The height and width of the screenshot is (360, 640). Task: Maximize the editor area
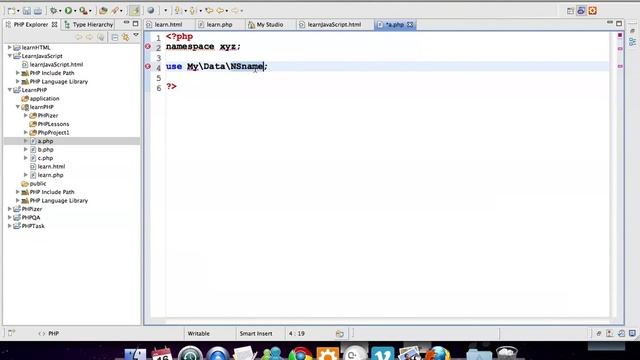point(619,23)
